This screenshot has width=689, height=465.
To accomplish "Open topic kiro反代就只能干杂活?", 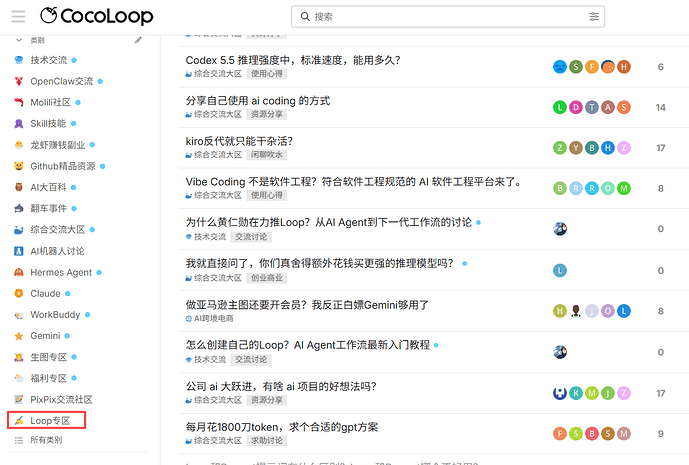I will (239, 141).
